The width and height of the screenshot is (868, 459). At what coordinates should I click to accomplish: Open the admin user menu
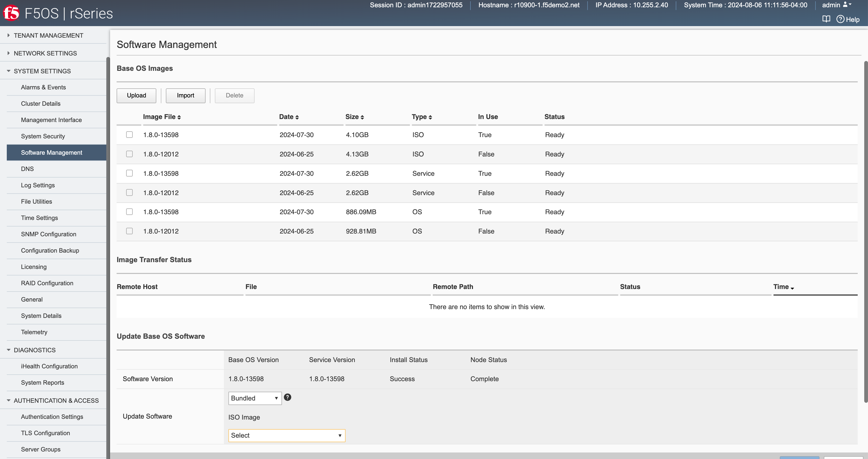point(837,5)
